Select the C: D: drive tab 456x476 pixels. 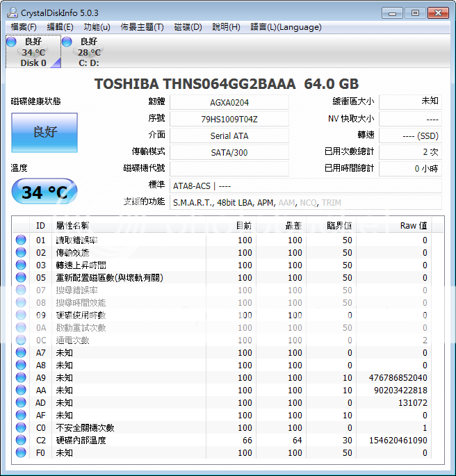click(x=89, y=51)
